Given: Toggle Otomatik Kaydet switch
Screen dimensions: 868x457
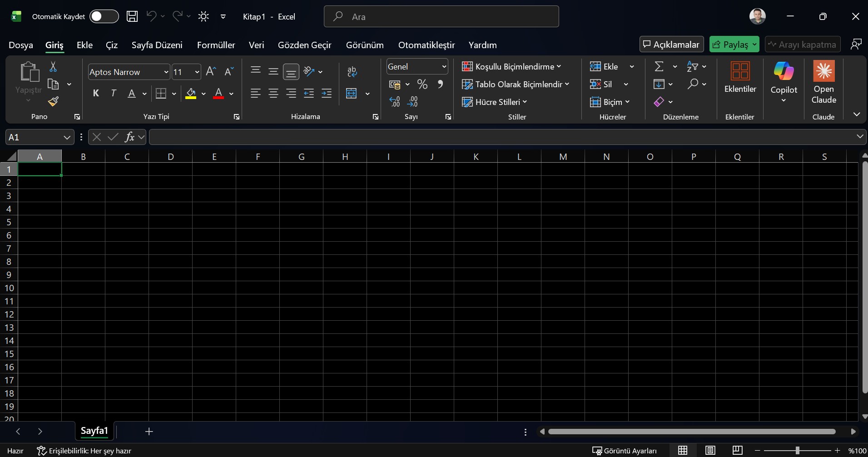Looking at the screenshot, I should click(x=104, y=16).
